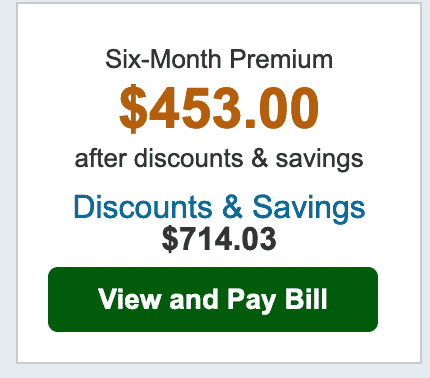Click the bold total below Discounts & Savings
This screenshot has height=378, width=430.
click(219, 239)
